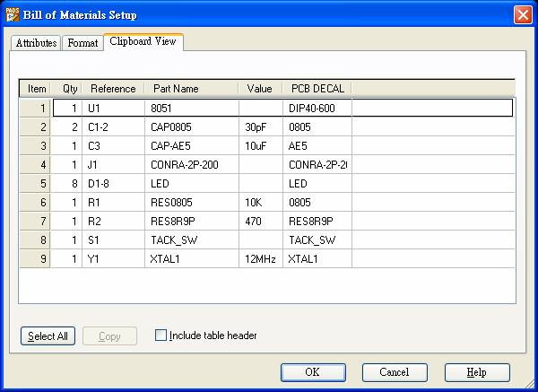Cancel the Bill of Materials dialog
The image size is (538, 392).
[x=395, y=372]
